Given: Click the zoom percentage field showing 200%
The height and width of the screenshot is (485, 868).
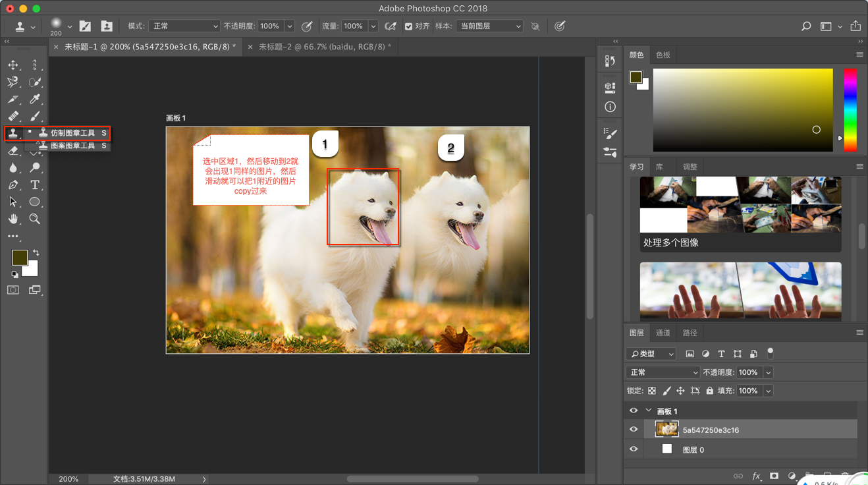Looking at the screenshot, I should point(68,479).
